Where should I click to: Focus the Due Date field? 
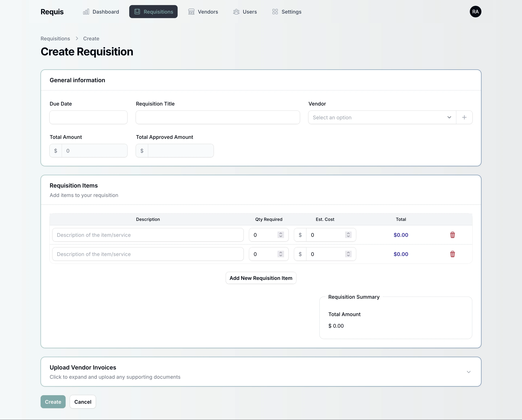point(88,117)
